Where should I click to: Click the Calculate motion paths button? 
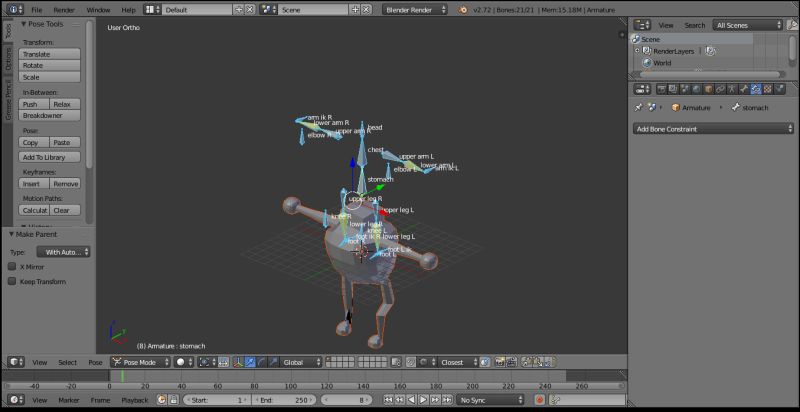(34, 210)
